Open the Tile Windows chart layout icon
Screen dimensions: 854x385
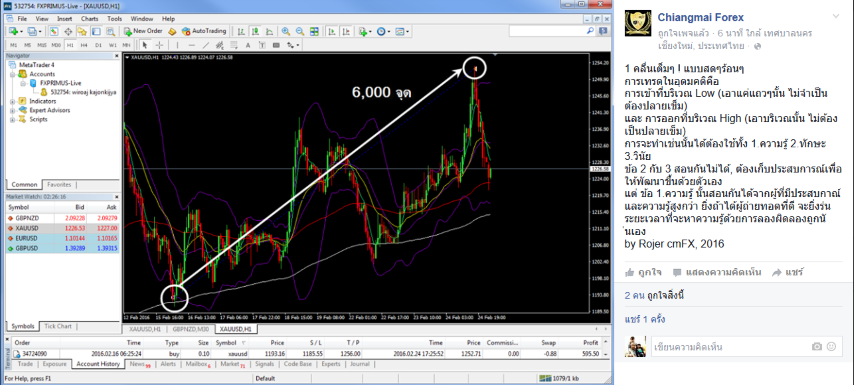(314, 31)
